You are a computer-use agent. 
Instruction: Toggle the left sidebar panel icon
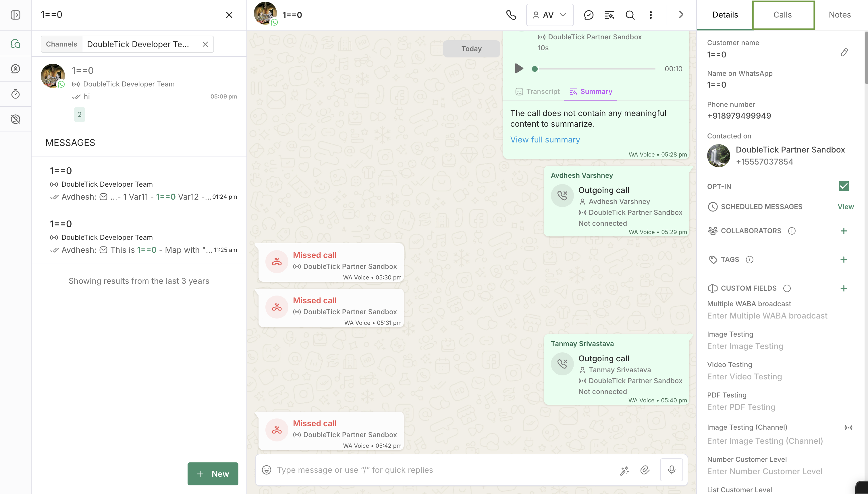click(x=16, y=15)
